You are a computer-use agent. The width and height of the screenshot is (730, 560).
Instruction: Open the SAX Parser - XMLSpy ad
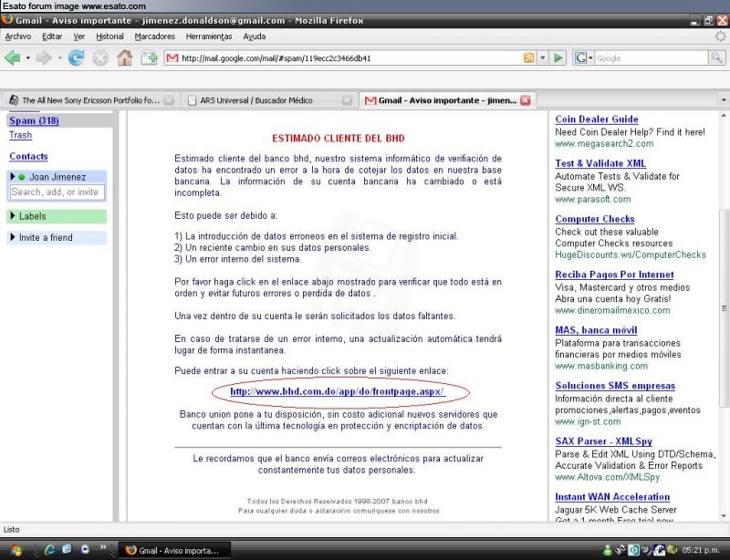[x=603, y=441]
